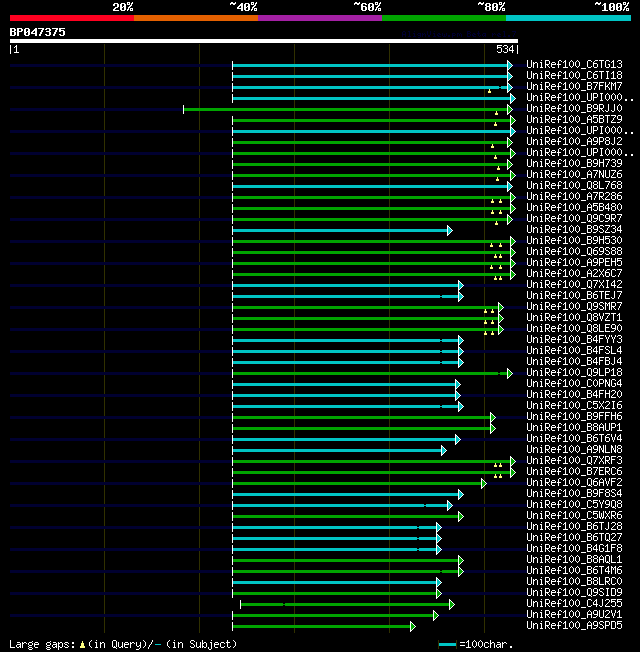Screen dimensions: 640x652
Task: Click hit label UniRef100_B4G1F8
Action: [574, 548]
